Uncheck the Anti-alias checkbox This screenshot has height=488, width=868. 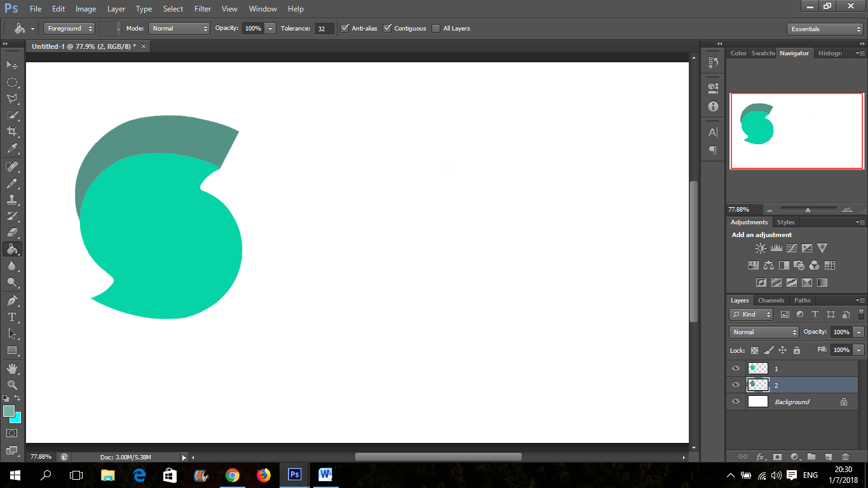(x=344, y=29)
